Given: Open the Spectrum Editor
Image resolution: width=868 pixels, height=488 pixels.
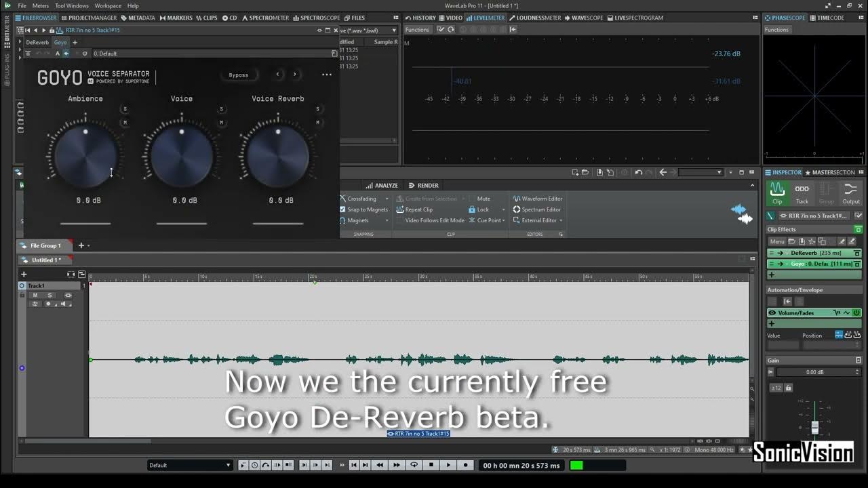Looking at the screenshot, I should pos(537,209).
